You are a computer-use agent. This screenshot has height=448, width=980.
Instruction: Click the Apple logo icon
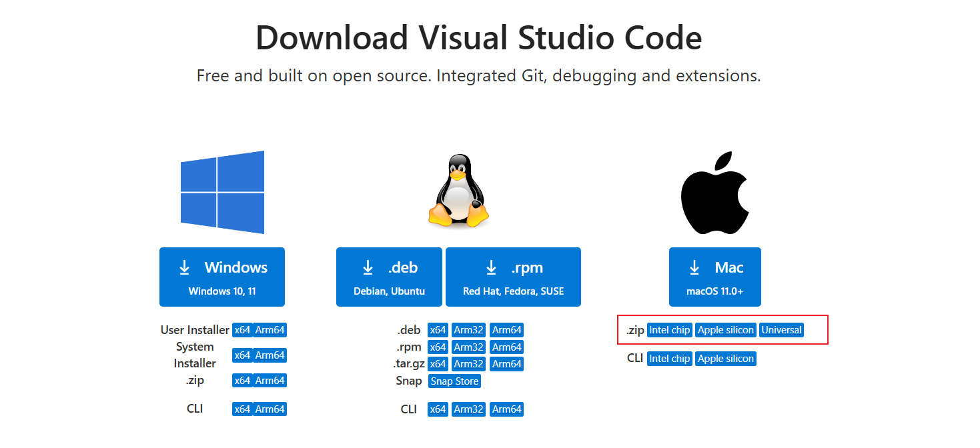coord(715,193)
